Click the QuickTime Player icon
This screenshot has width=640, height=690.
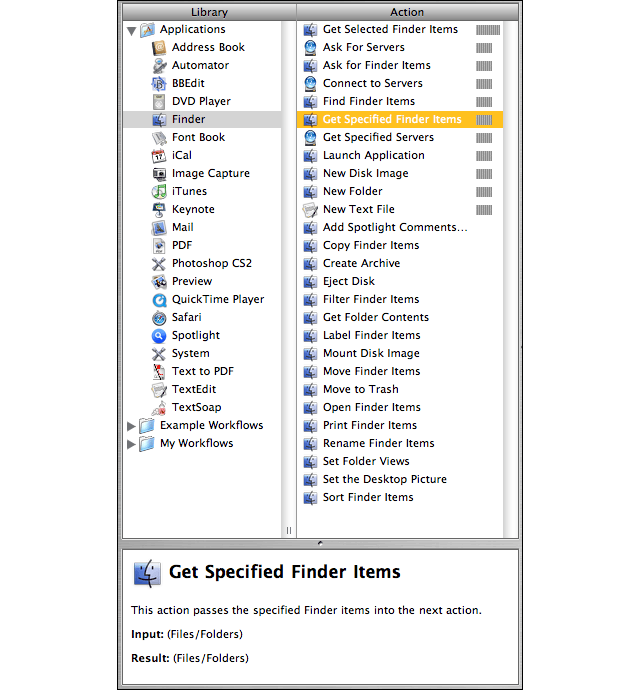[159, 300]
